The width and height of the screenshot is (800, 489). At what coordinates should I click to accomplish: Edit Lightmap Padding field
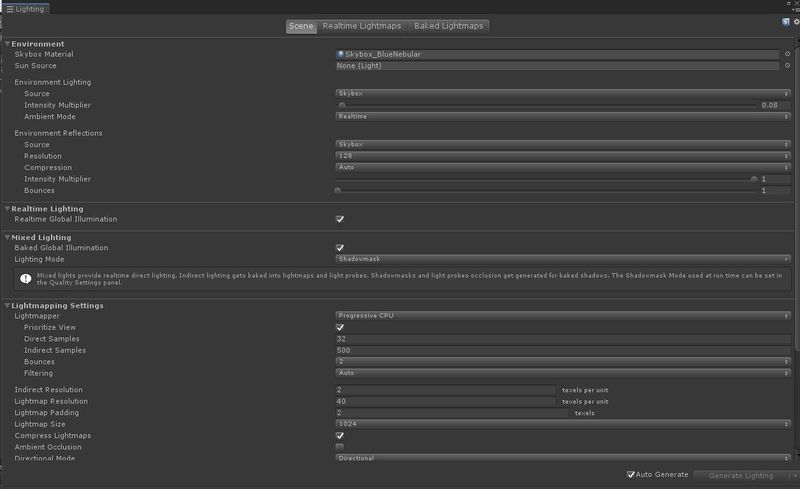[x=452, y=412]
